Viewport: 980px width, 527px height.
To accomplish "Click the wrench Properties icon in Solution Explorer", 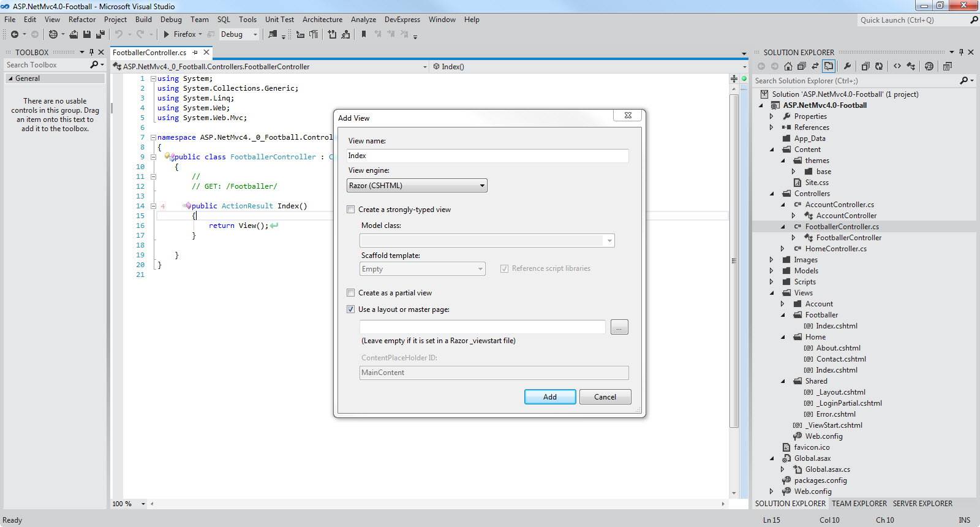I will [847, 66].
